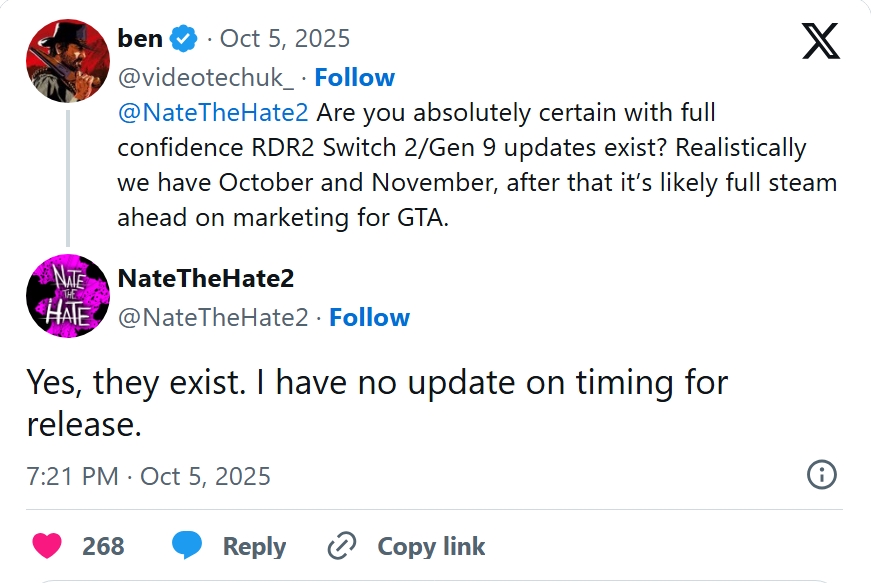Open NateTheHate2 display name

pos(206,278)
